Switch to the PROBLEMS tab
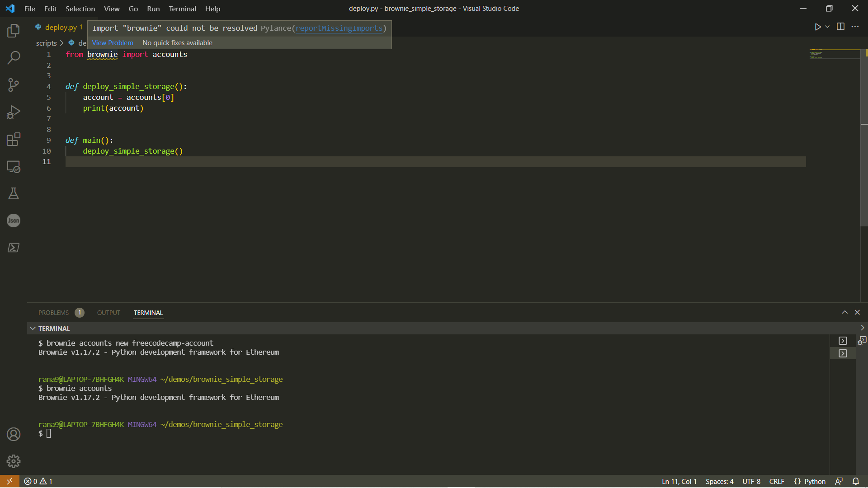Image resolution: width=868 pixels, height=488 pixels. tap(54, 312)
